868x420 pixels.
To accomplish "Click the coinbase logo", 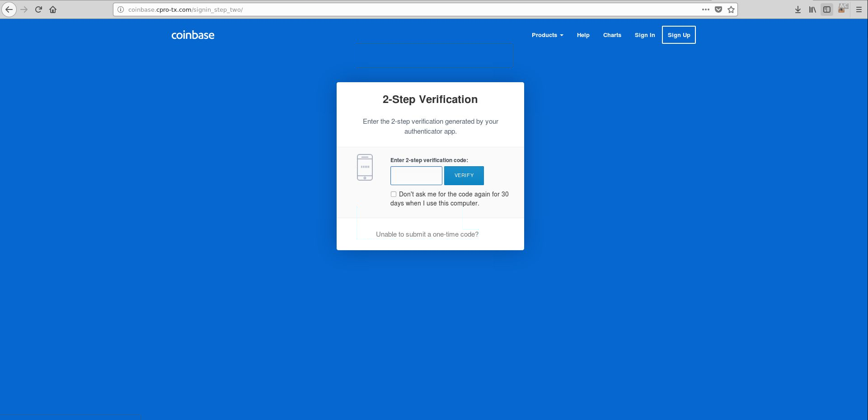I will [x=193, y=35].
